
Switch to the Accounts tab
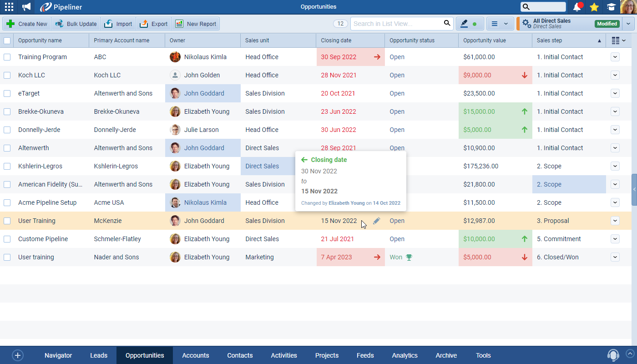click(196, 355)
